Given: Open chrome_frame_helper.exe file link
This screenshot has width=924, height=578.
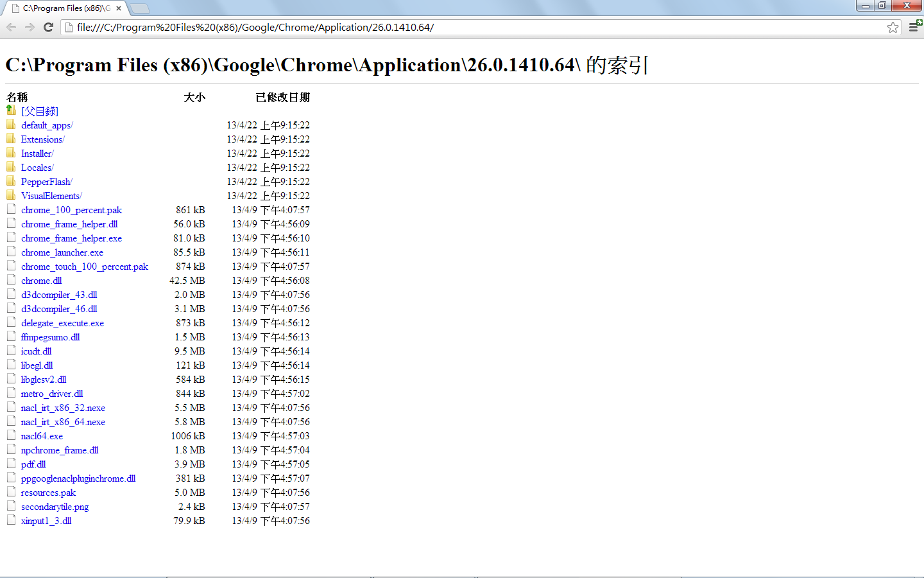Looking at the screenshot, I should [x=71, y=238].
